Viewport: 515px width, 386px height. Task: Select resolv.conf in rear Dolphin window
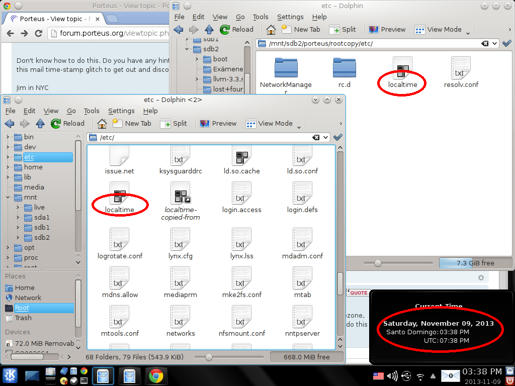461,73
